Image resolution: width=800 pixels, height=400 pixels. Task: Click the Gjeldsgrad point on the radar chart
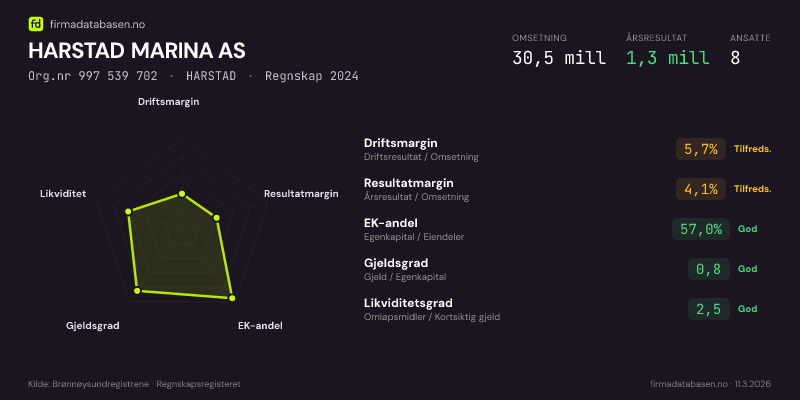(137, 290)
